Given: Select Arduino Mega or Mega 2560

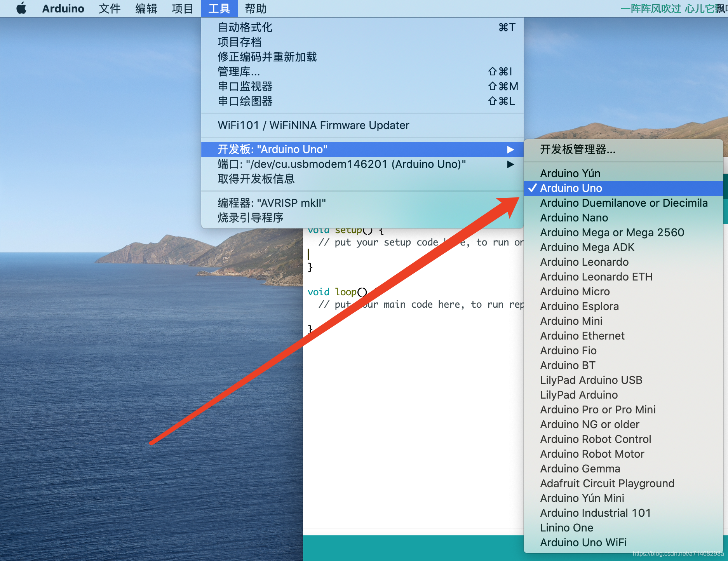Looking at the screenshot, I should coord(623,232).
